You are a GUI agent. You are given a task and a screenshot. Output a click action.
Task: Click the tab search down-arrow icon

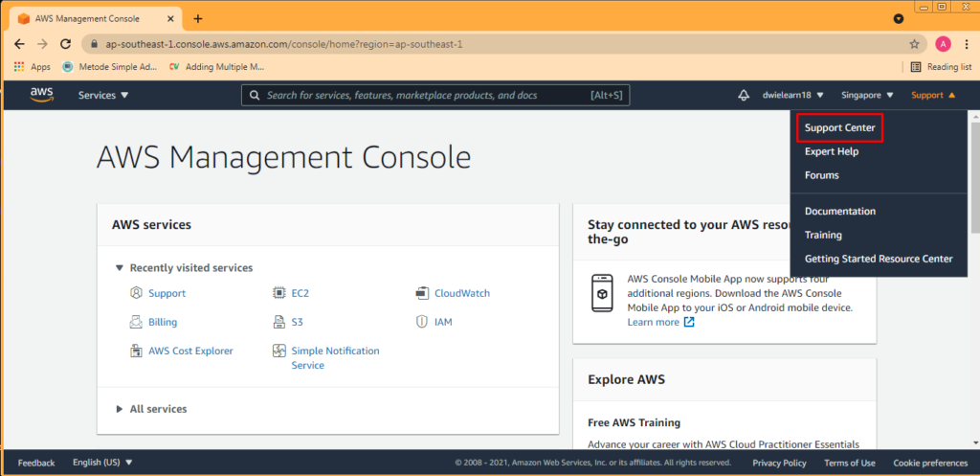[899, 19]
